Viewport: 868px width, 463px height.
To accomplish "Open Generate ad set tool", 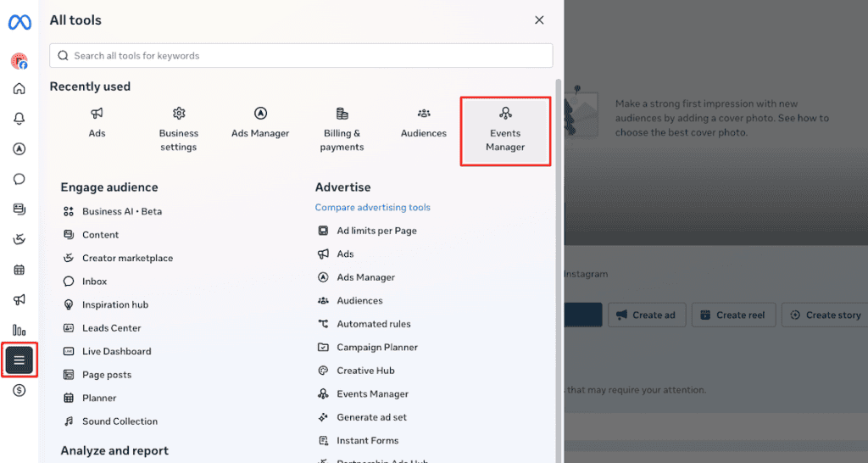I will point(362,417).
